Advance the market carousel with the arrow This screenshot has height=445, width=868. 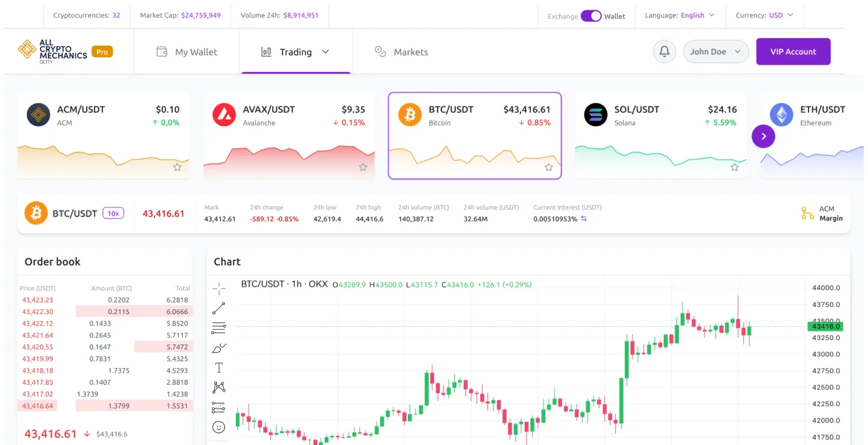click(x=763, y=136)
